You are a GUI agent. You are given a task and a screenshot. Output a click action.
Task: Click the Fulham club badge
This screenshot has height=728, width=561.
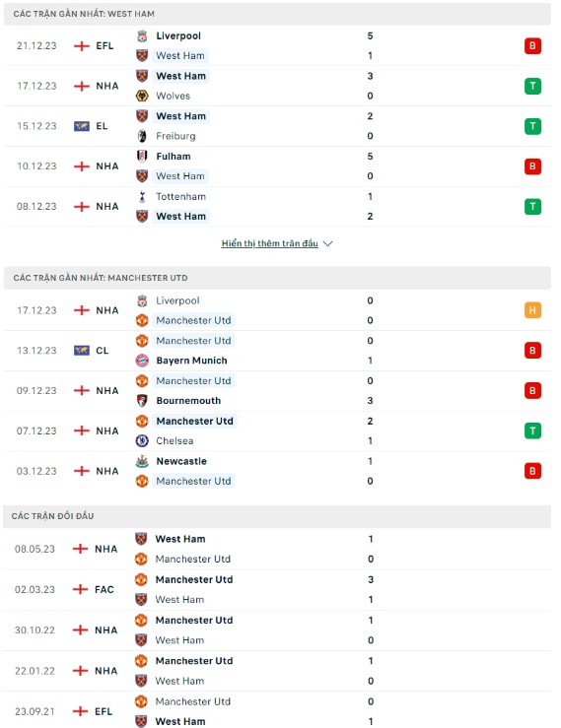pos(142,157)
